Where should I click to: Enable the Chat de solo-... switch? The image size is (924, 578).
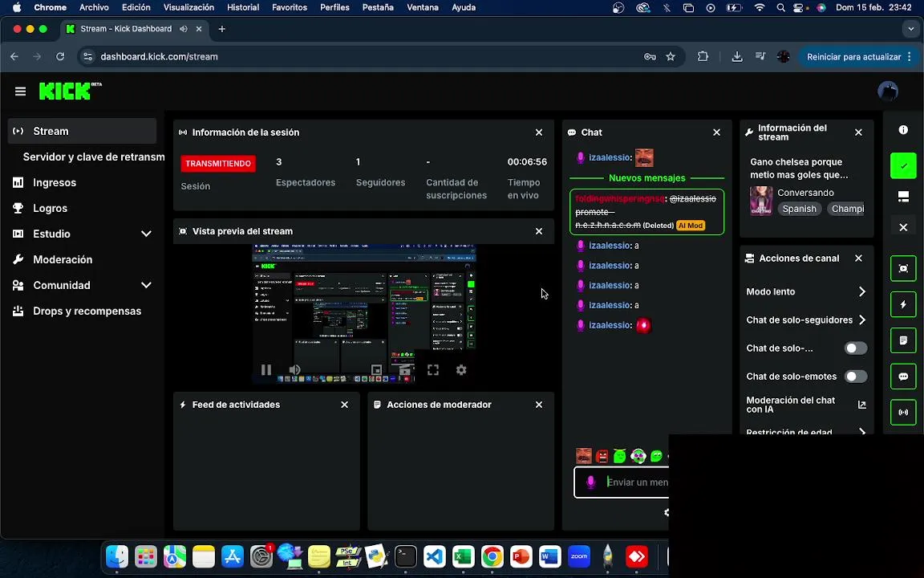pyautogui.click(x=856, y=348)
